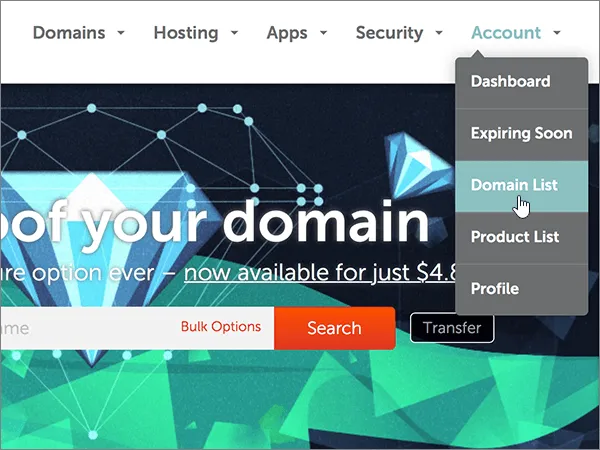Open Bulk Options in the search box
The image size is (600, 450).
point(221,327)
